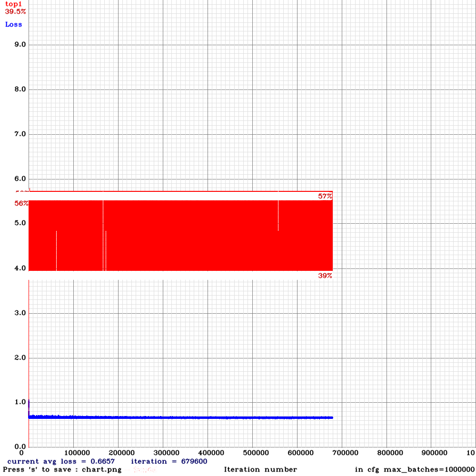The height and width of the screenshot is (476, 476).
Task: Click the '8.0' y-axis label
Action: tap(20, 89)
